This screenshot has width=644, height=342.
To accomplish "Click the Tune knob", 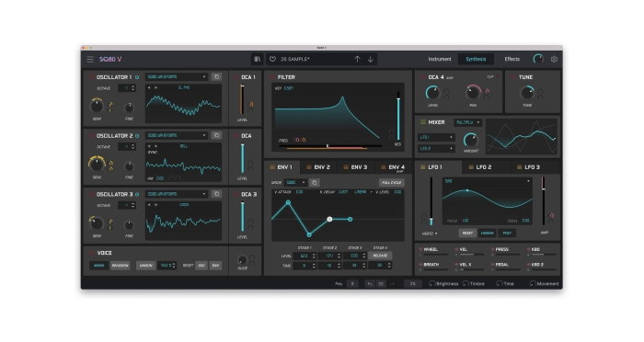I will (x=527, y=93).
